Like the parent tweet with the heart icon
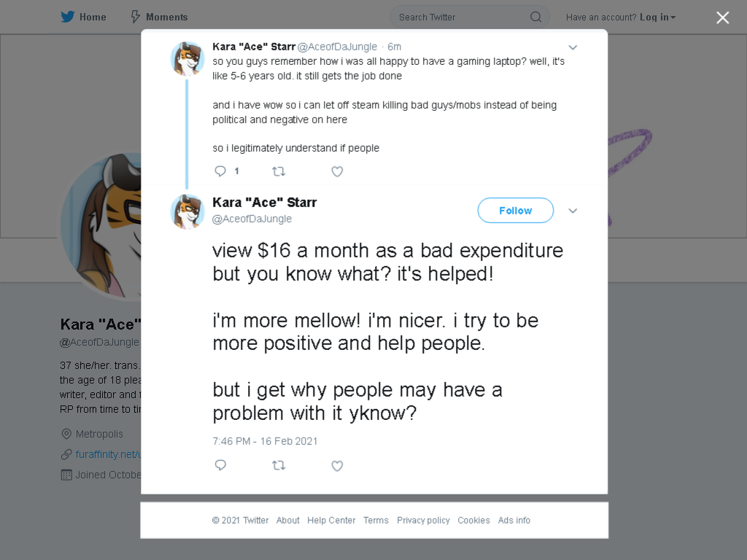 [x=337, y=171]
